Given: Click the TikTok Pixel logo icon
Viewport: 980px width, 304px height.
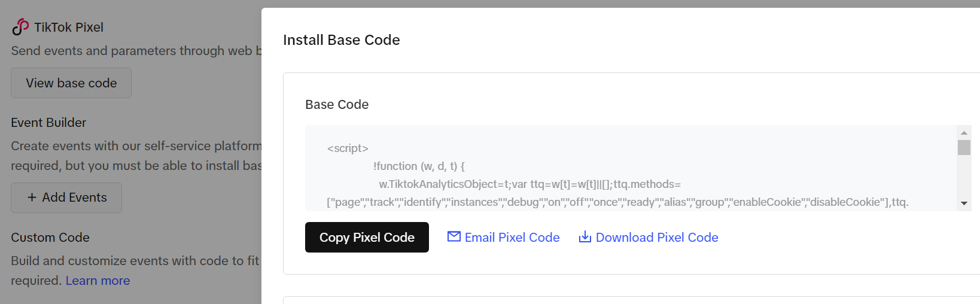Looking at the screenshot, I should tap(20, 27).
